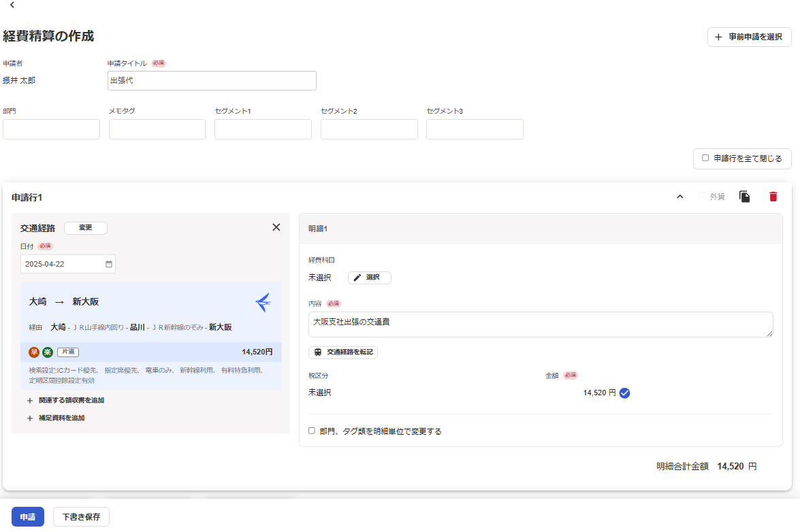Image resolution: width=800 pixels, height=532 pixels.
Task: Open the セグメント1 field
Action: pos(263,129)
